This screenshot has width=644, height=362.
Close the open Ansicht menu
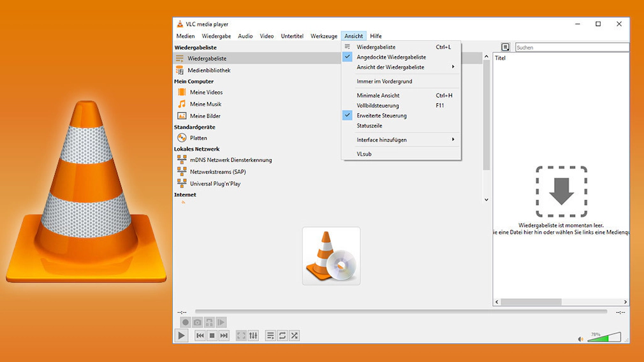click(354, 36)
